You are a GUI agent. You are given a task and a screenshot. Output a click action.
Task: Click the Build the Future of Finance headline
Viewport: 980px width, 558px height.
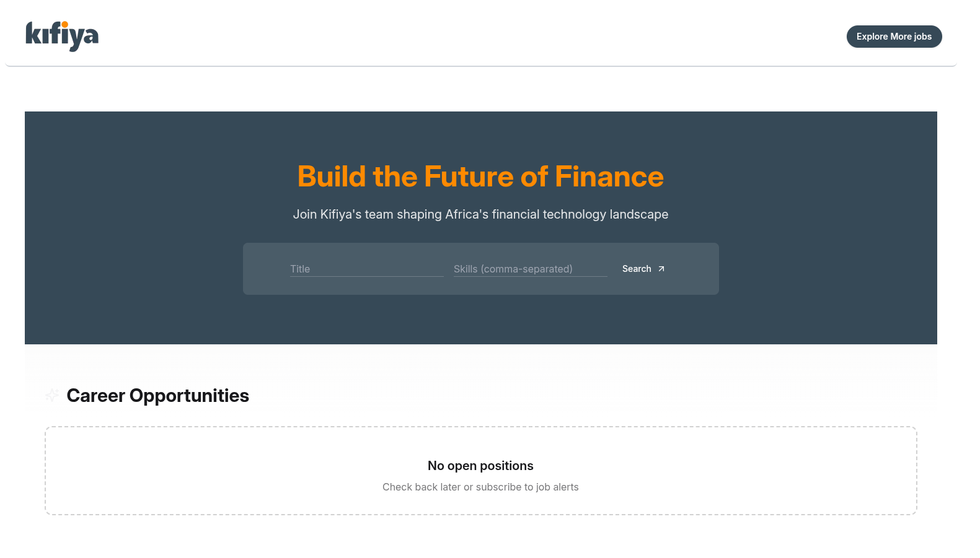480,177
